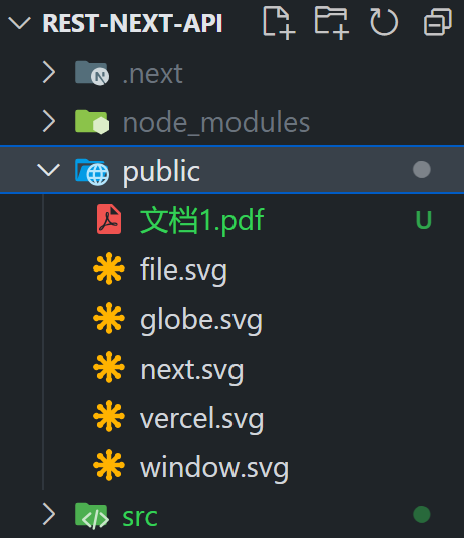Open globe.svg from public folder
464x538 pixels.
[201, 320]
